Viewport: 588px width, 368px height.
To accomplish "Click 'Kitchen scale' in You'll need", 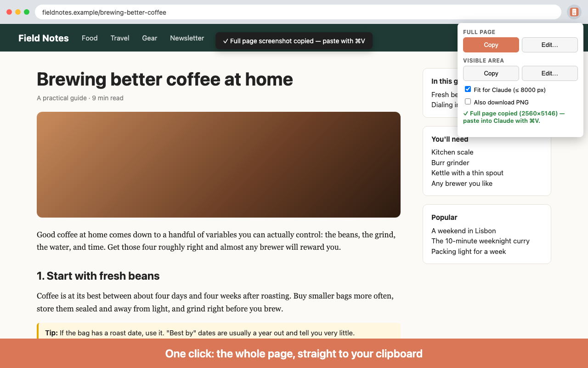I will pos(452,152).
